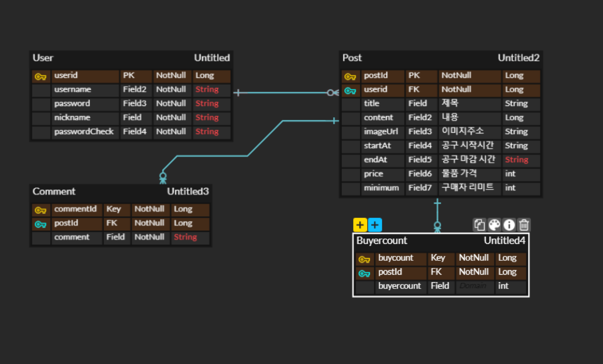Toggle NotNull on the username row

click(x=171, y=89)
